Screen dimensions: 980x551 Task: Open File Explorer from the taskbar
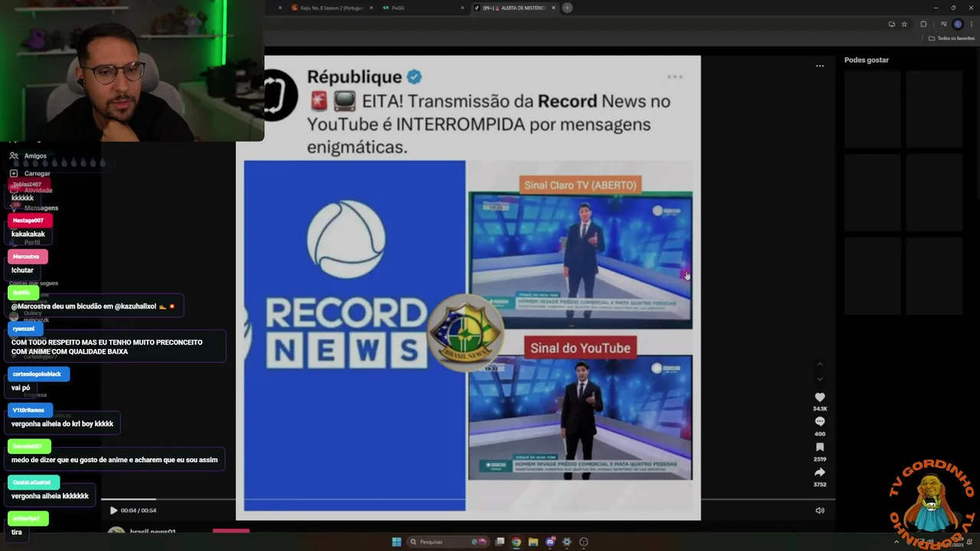click(x=534, y=542)
